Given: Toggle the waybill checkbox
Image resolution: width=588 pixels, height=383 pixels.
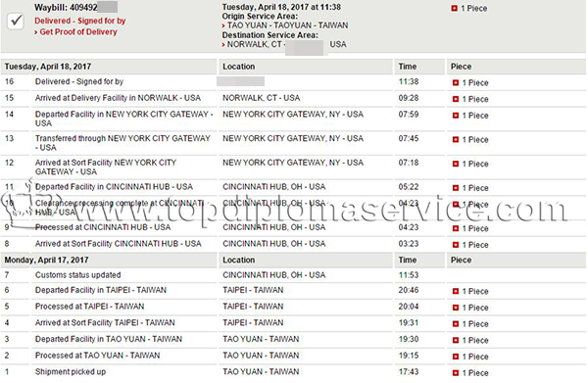Looking at the screenshot, I should [16, 22].
